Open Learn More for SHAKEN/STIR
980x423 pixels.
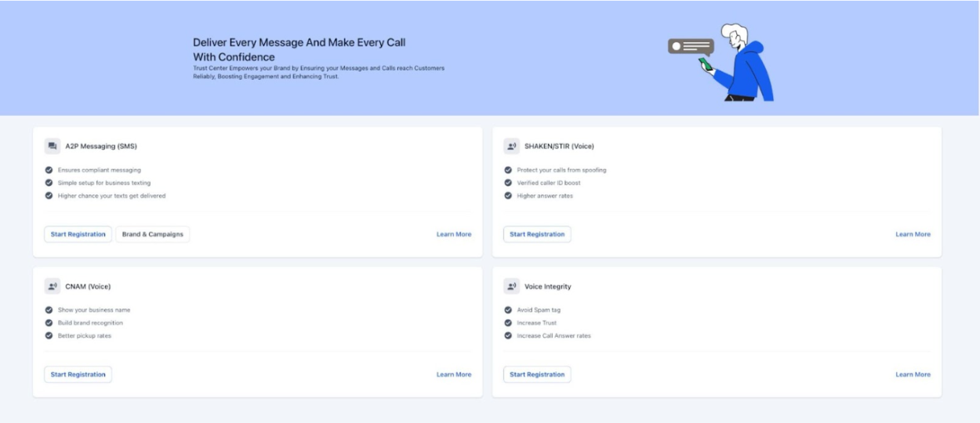(913, 234)
